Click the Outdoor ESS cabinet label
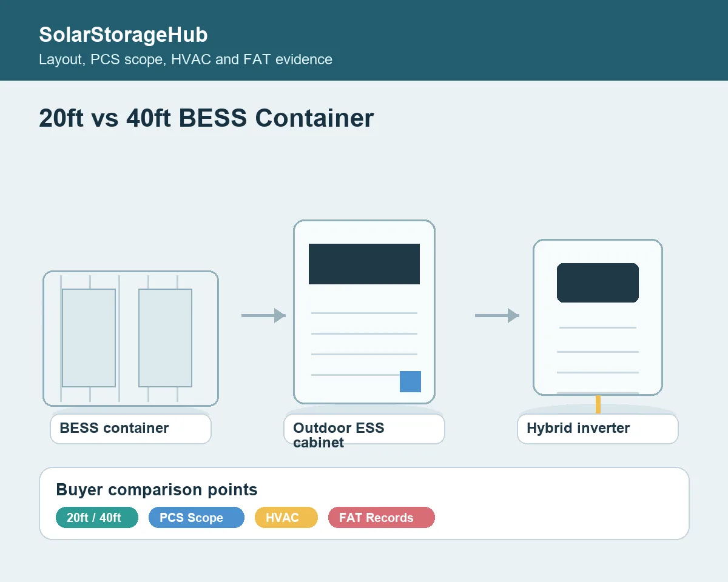The width and height of the screenshot is (728, 582). (364, 429)
